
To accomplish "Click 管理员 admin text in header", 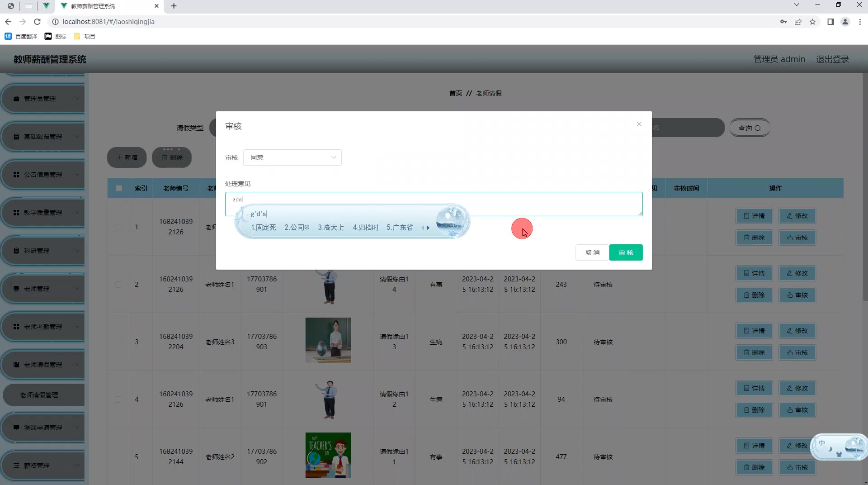I will point(779,59).
